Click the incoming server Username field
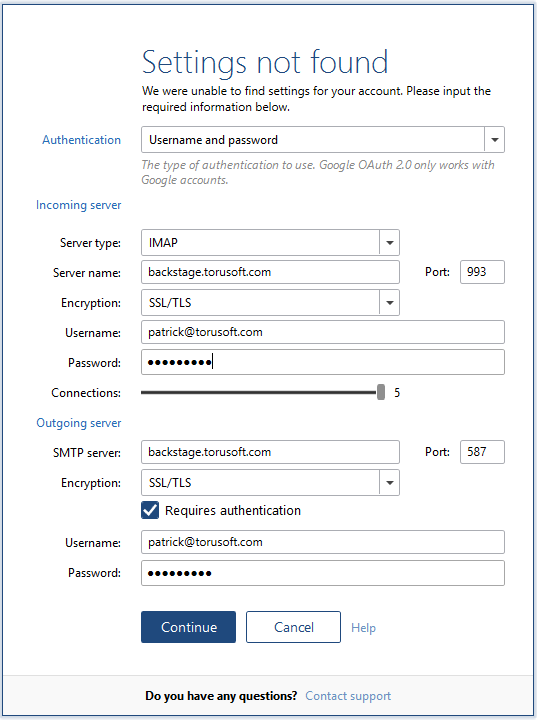This screenshot has height=720, width=537. [322, 332]
